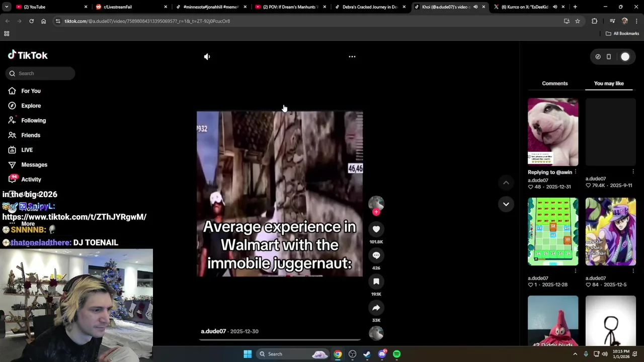Click the TikTok search field

click(40, 73)
